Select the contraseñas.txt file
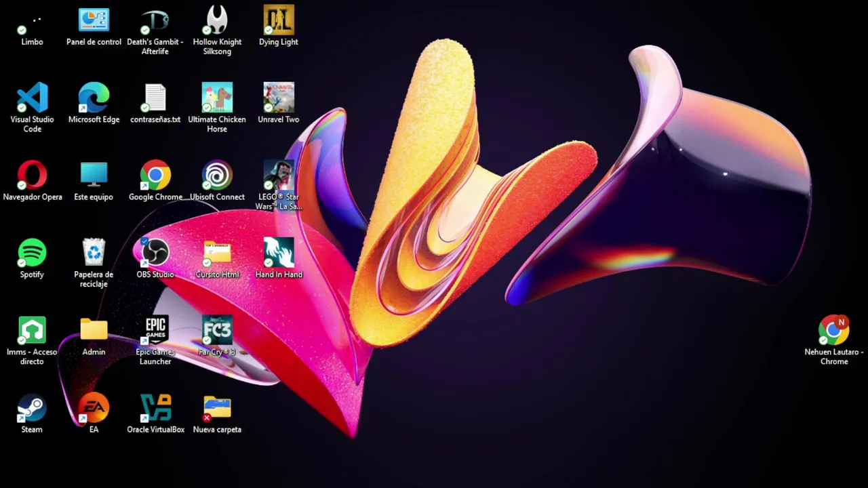The image size is (868, 488). click(155, 104)
